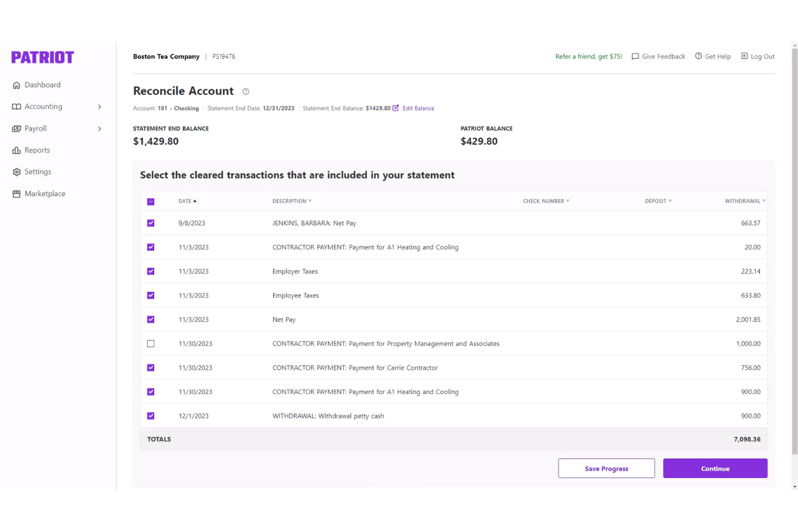The width and height of the screenshot is (798, 532).
Task: Open the Dashboard from the sidebar
Action: (43, 85)
